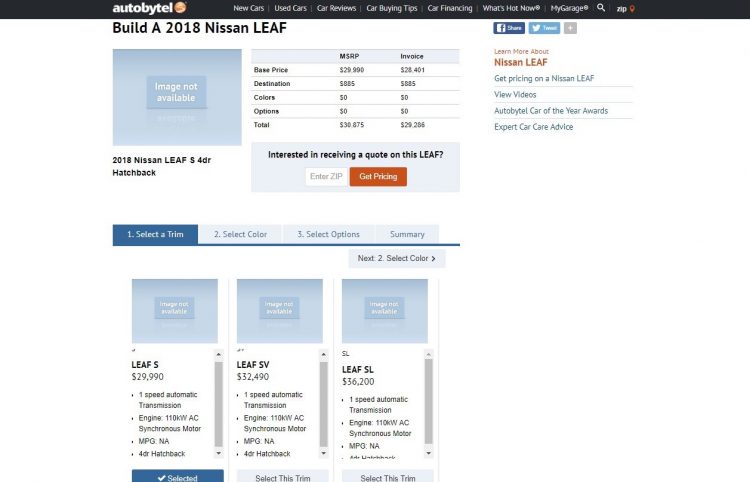Screen dimensions: 750x482
Task: Click scroll down arrow in LEAF S card
Action: click(x=219, y=453)
